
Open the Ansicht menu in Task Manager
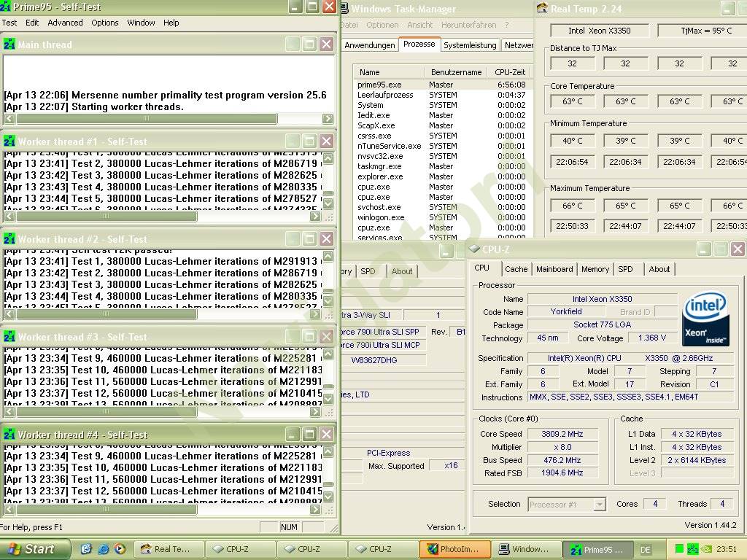coord(419,25)
